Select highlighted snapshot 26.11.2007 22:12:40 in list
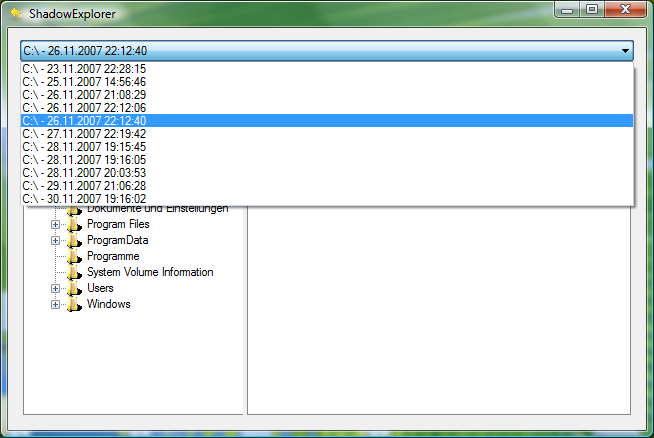 327,121
